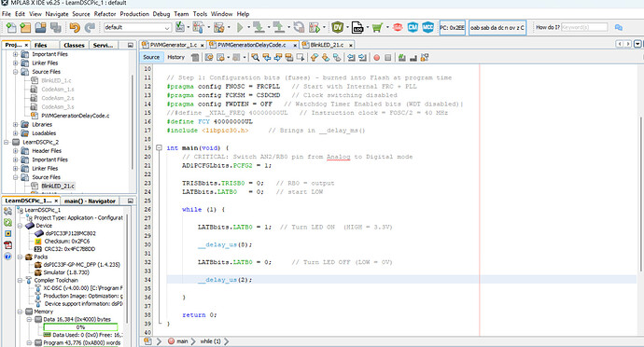The height and width of the screenshot is (347, 644).
Task: Open the Debug menu
Action: tap(161, 14)
